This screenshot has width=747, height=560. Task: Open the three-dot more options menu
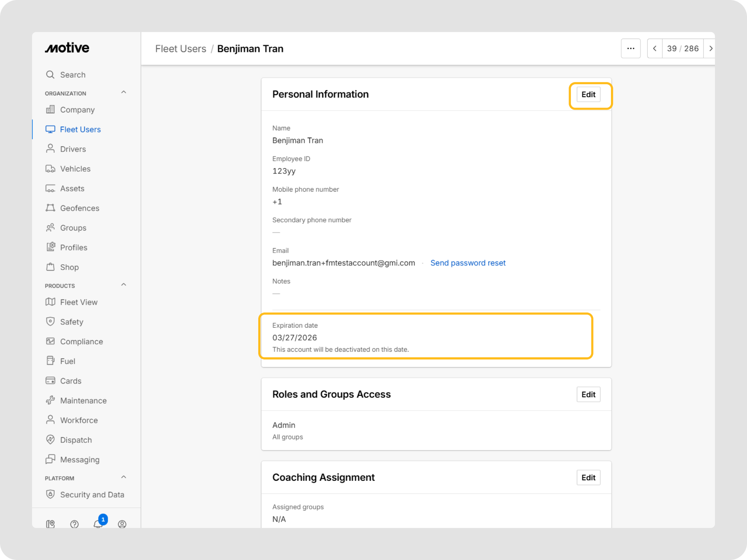click(631, 48)
